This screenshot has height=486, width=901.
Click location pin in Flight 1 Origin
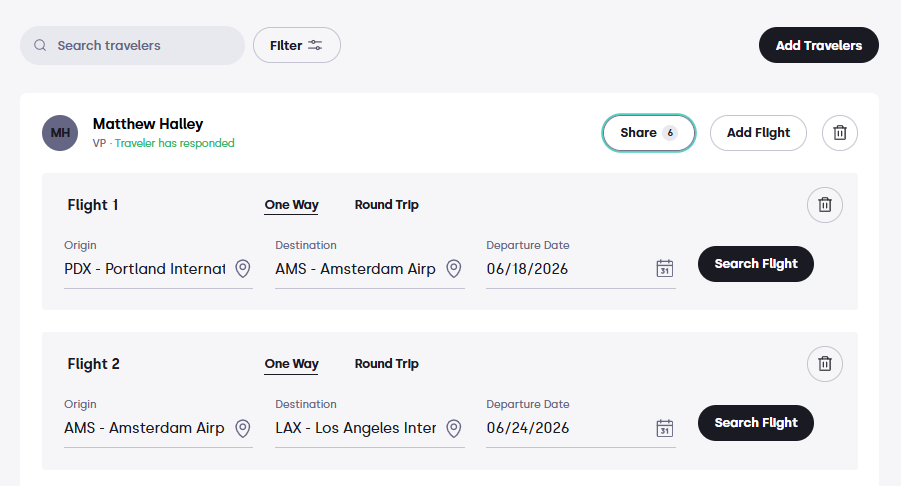[243, 268]
